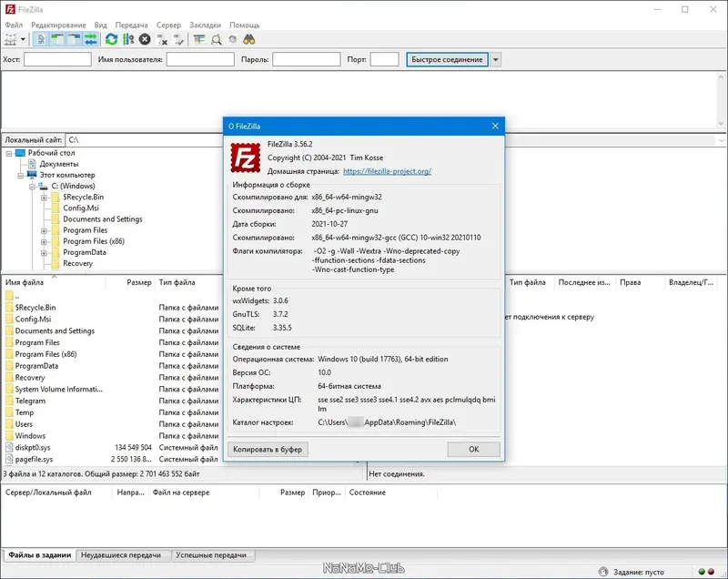Toggle the local directory tree view

57,39
